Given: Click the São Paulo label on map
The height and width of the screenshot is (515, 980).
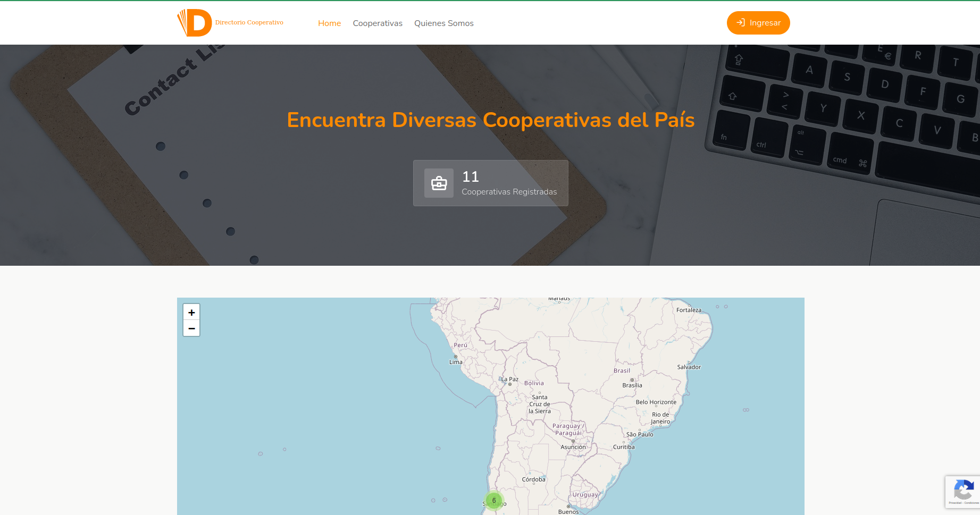Looking at the screenshot, I should click(640, 434).
